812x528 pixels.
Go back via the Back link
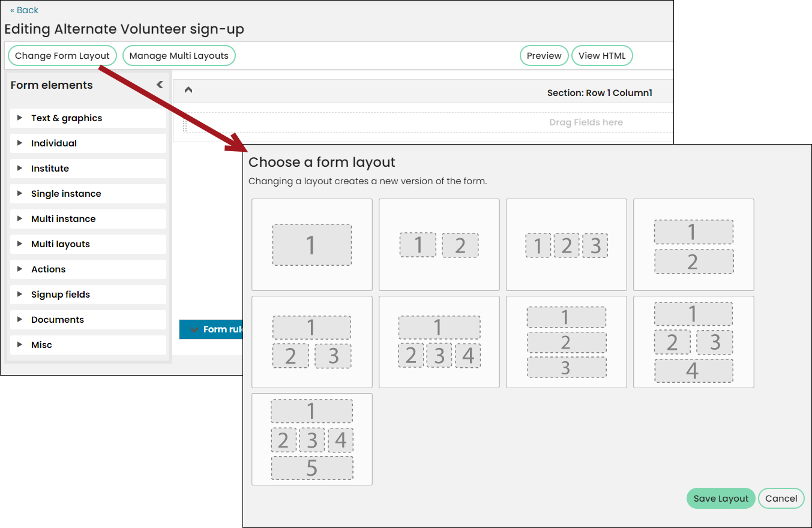(x=24, y=10)
